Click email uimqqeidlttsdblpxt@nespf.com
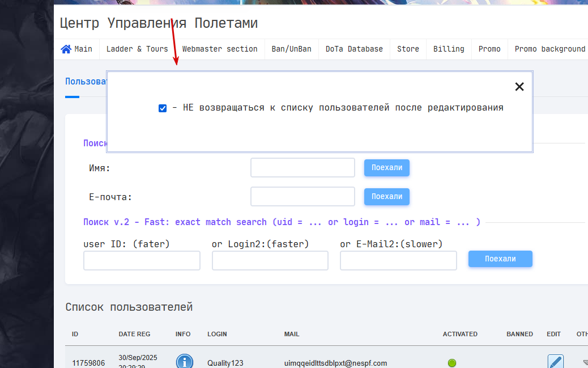 coord(335,363)
